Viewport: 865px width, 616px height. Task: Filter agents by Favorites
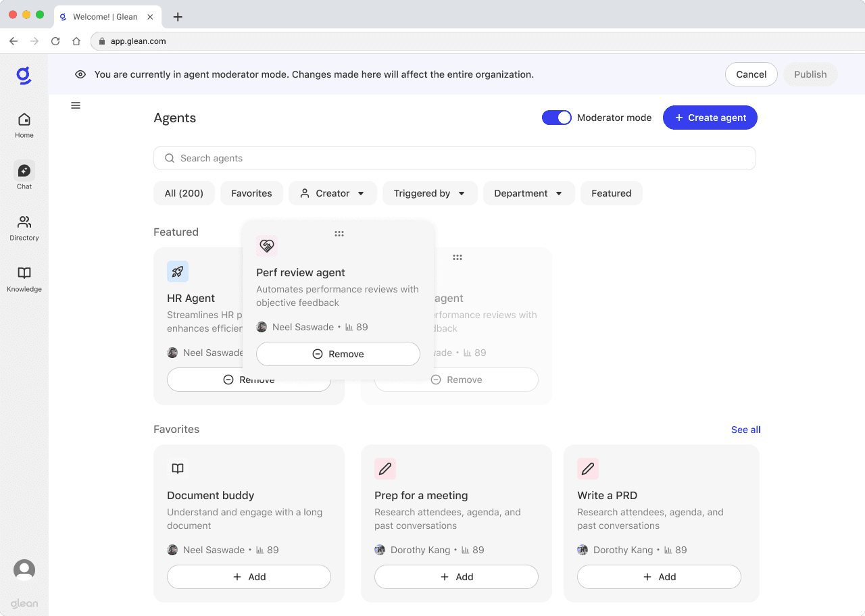pos(251,193)
